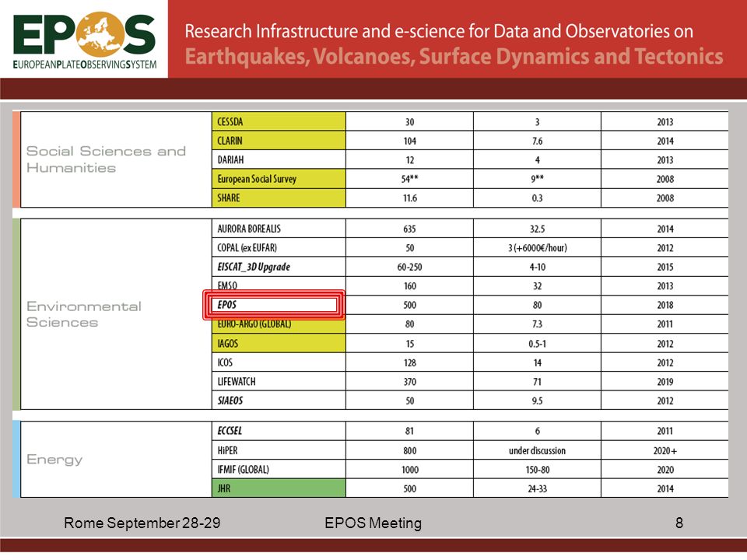The height and width of the screenshot is (560, 747).
Task: Select the ICOS name cell
Action: click(x=279, y=362)
